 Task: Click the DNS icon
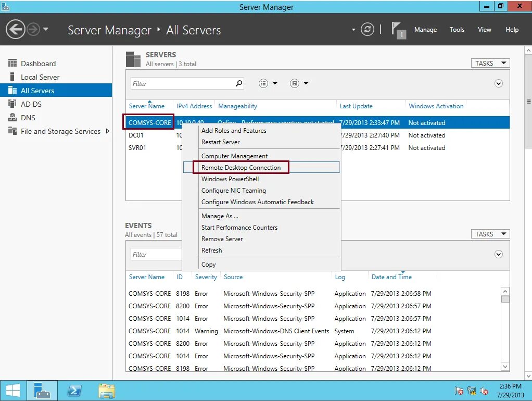[x=12, y=117]
